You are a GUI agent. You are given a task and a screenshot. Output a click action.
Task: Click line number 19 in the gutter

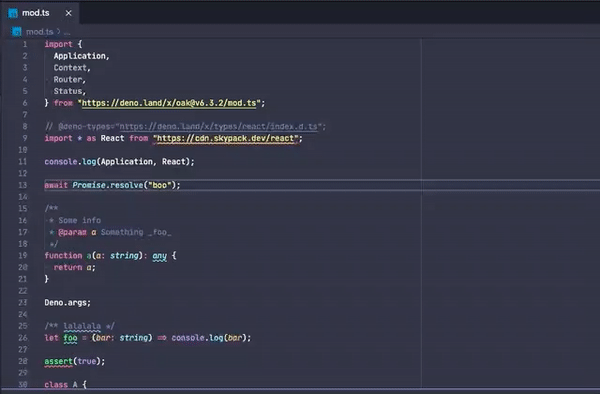point(23,256)
